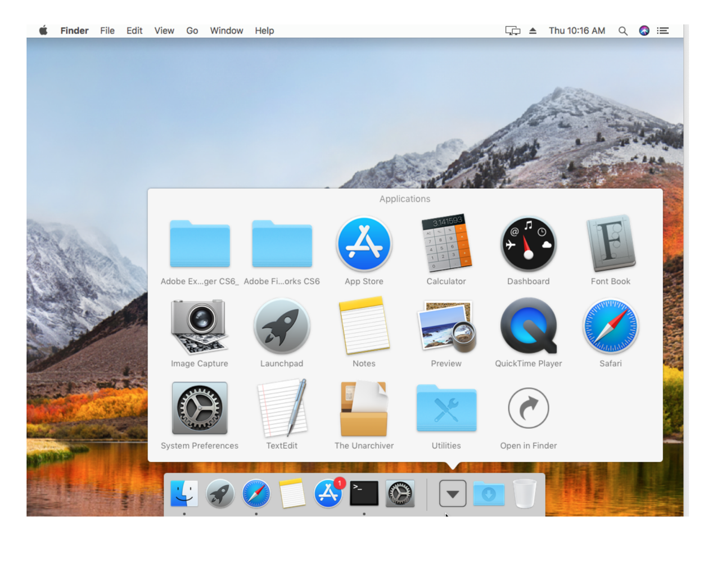
Task: Launch TextEdit
Action: tap(282, 407)
